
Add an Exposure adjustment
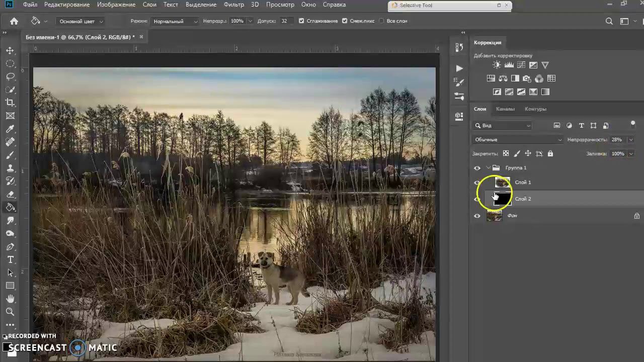(x=533, y=65)
